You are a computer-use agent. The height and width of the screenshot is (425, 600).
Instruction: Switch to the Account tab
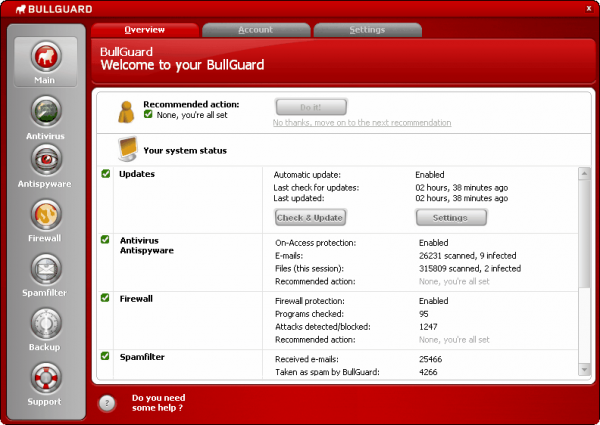pos(256,30)
